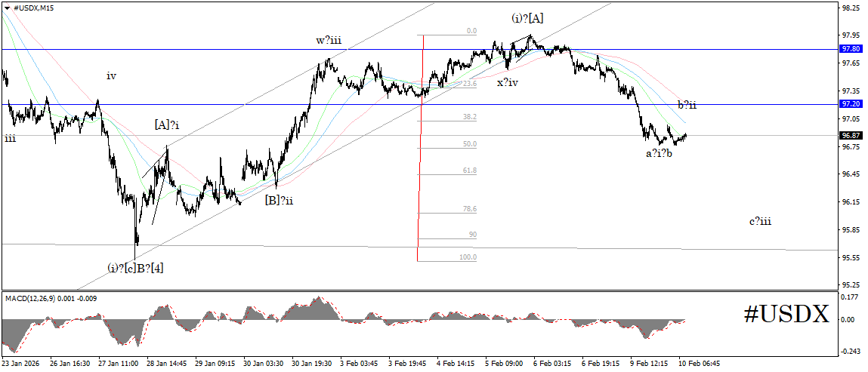Click the 30 Jan 19:30 time axis label
This screenshot has height=372, width=868.
pyautogui.click(x=312, y=364)
